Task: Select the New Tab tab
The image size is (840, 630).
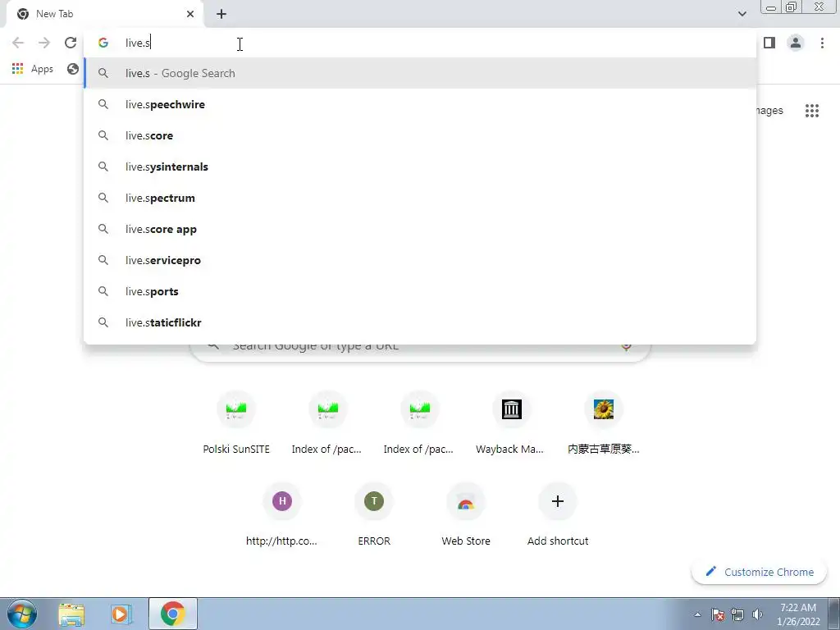Action: click(104, 14)
